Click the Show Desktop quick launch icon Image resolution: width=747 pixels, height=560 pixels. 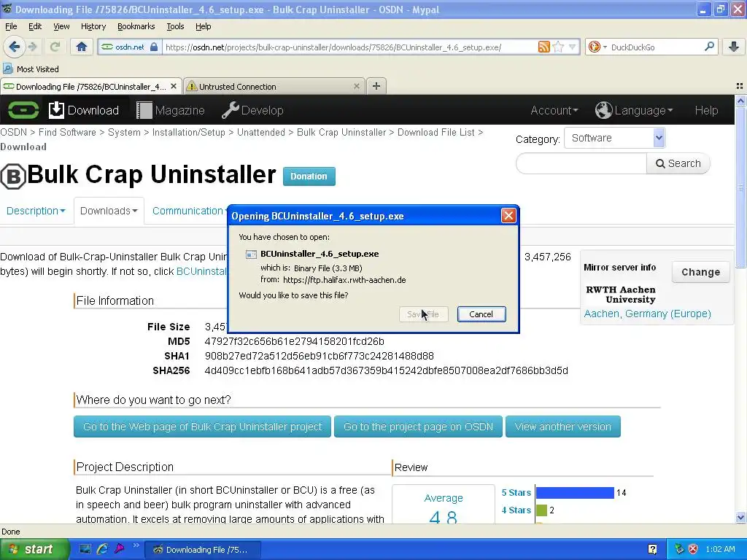click(x=85, y=549)
